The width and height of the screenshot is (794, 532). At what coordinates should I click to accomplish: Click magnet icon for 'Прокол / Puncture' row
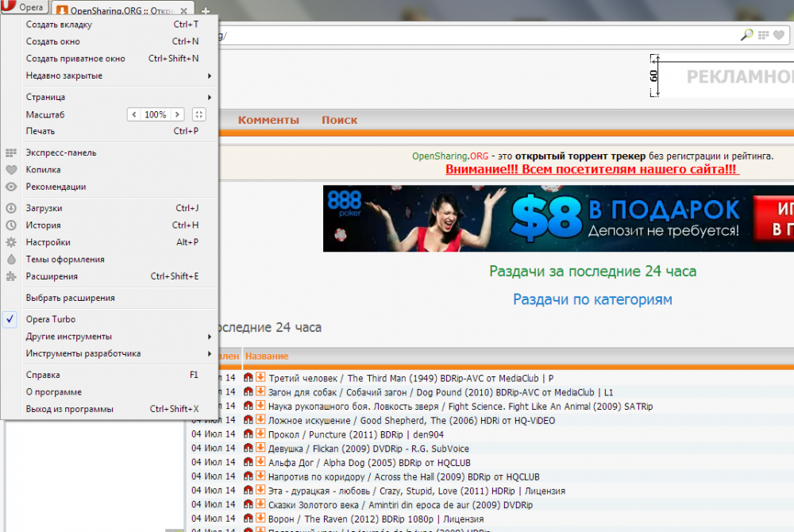[248, 434]
